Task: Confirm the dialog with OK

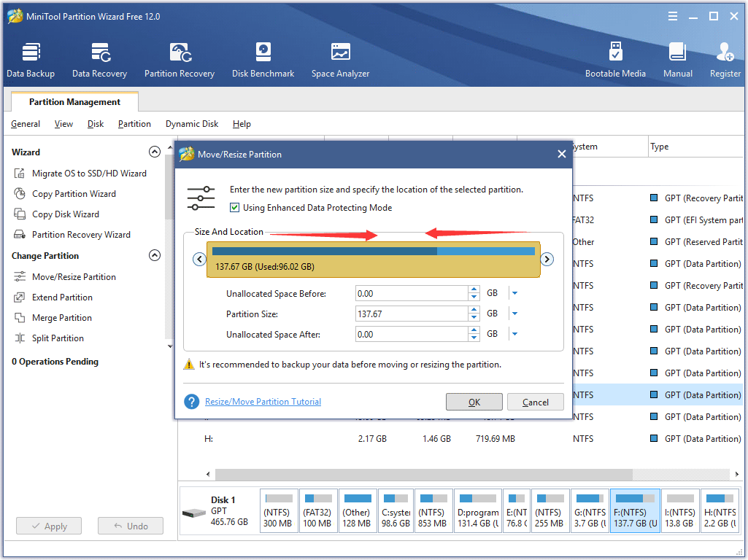Action: tap(474, 402)
